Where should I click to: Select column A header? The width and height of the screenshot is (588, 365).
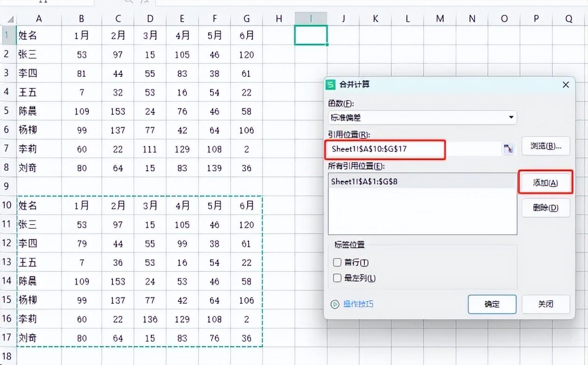[x=39, y=19]
